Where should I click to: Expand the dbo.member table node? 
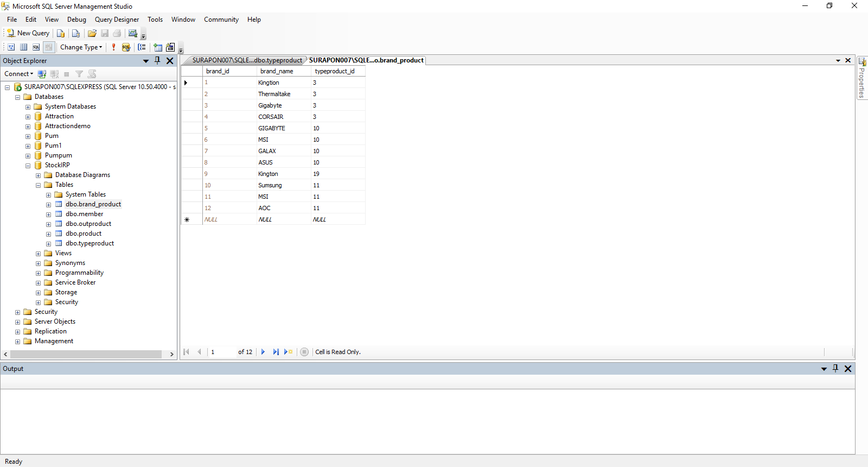48,214
